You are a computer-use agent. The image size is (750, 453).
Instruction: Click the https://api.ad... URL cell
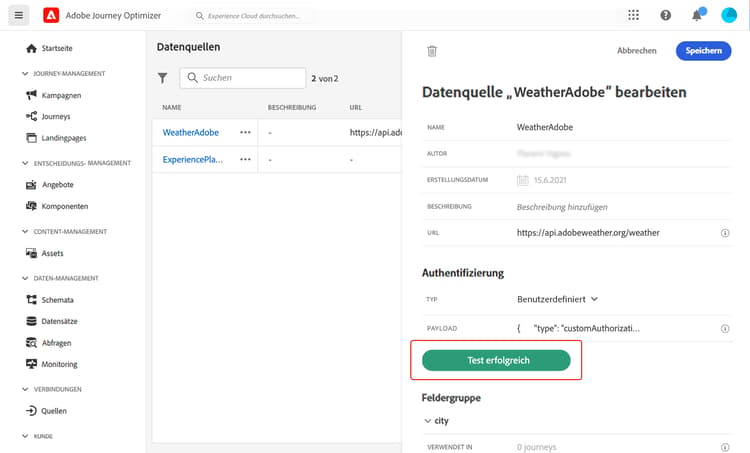click(x=375, y=133)
